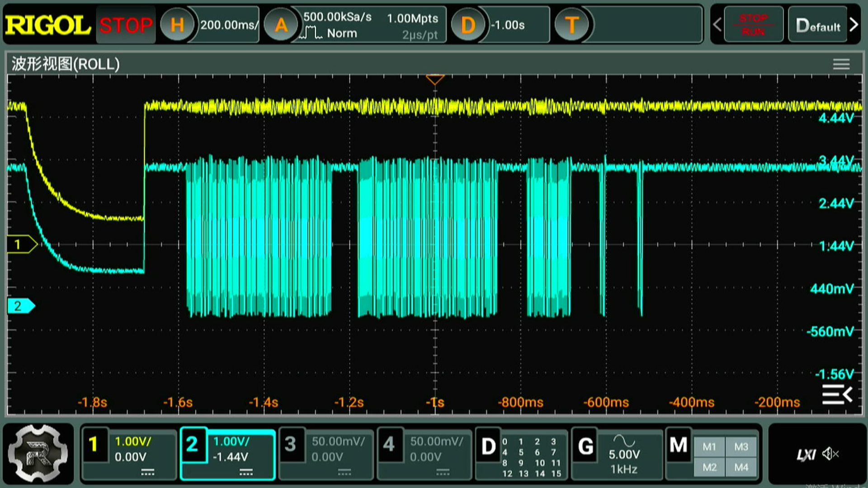Toggle the signal generator G label

pos(585,446)
